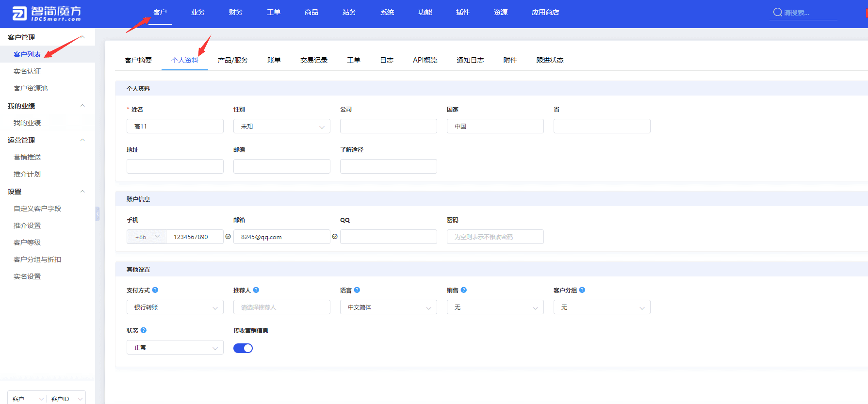
Task: Collapse the 设置 sidebar section
Action: [x=82, y=192]
